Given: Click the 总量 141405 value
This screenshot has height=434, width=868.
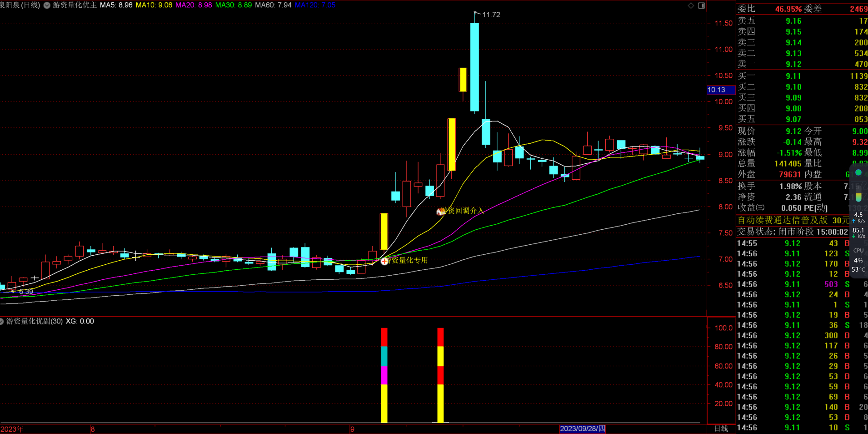Looking at the screenshot, I should [788, 164].
